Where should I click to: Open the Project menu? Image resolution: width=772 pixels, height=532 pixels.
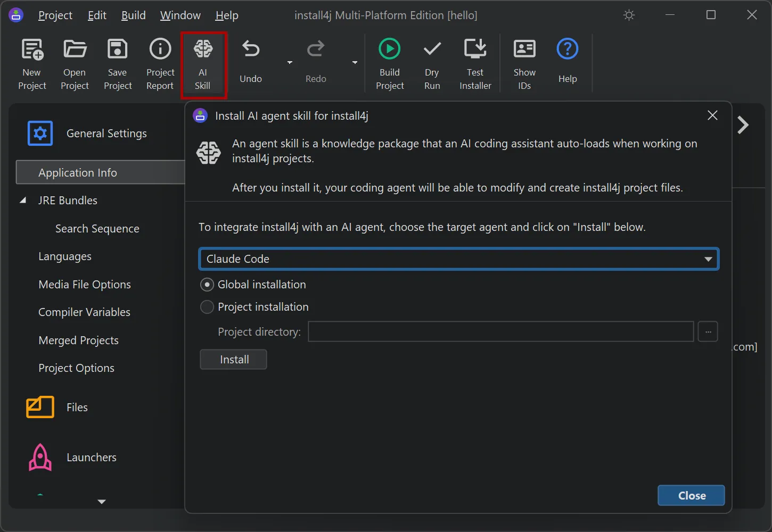pos(55,15)
